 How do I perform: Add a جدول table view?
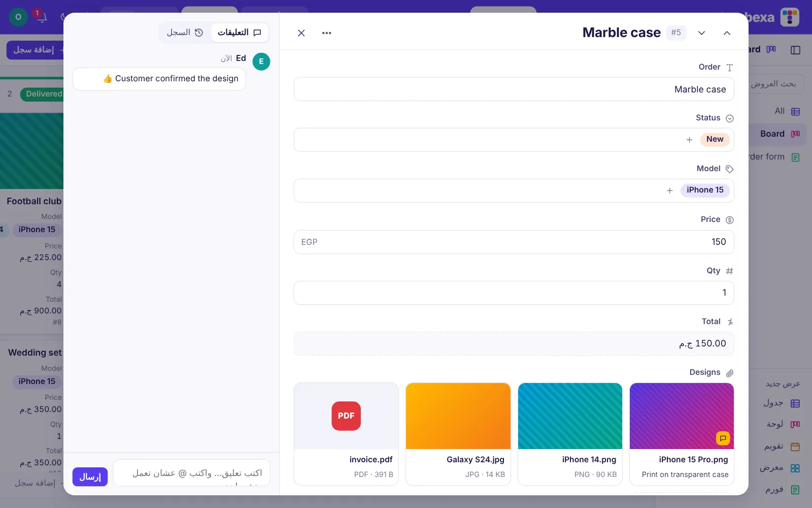pos(781,403)
